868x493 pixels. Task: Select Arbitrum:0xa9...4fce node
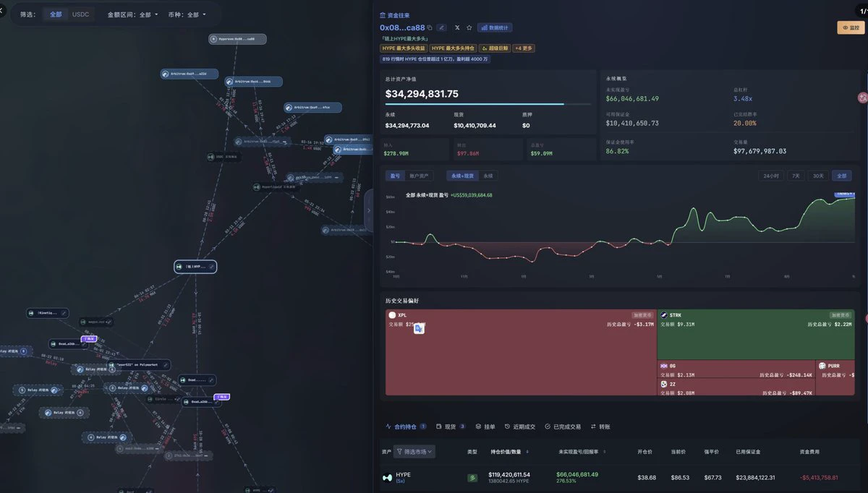(x=312, y=107)
